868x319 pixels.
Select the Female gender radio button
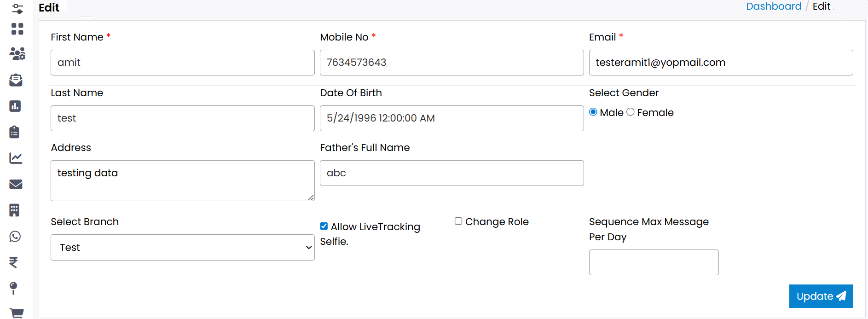631,112
